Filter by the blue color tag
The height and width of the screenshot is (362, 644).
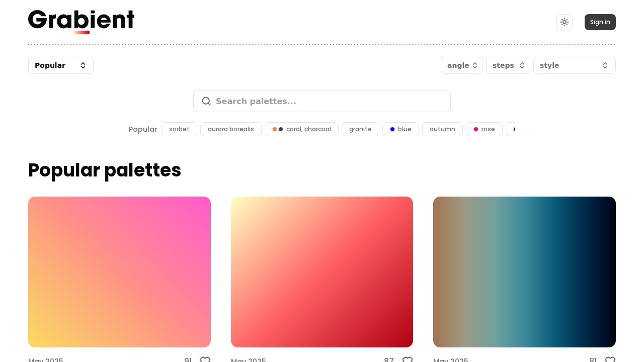pyautogui.click(x=400, y=129)
